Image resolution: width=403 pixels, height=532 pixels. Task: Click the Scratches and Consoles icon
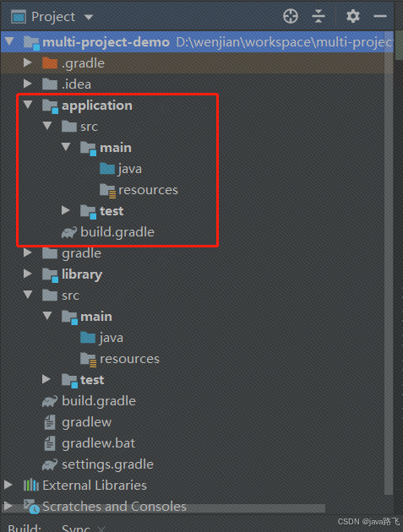coord(31,507)
